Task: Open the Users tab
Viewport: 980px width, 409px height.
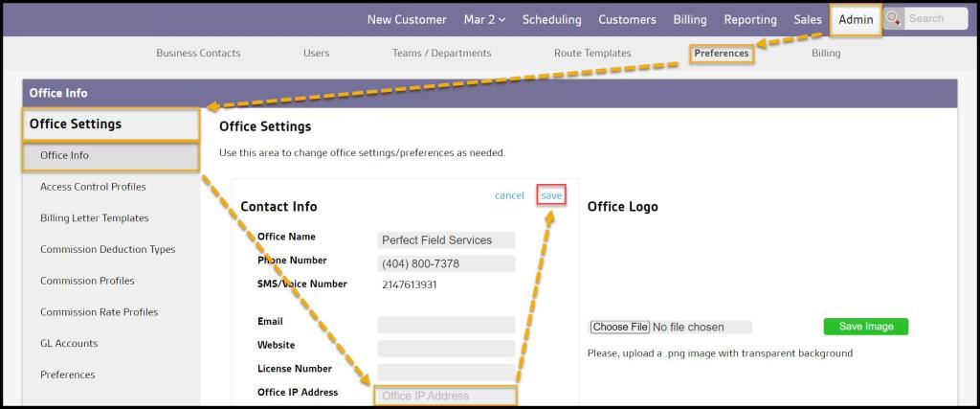Action: tap(316, 54)
